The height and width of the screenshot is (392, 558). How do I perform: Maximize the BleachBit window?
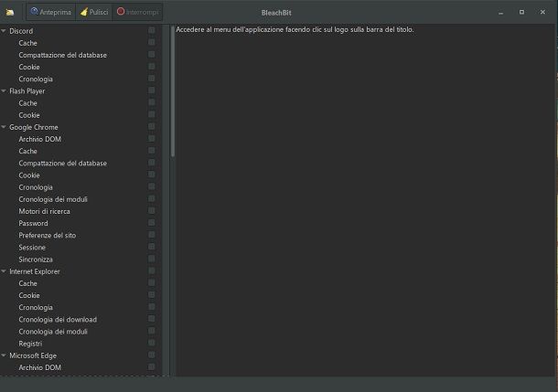pyautogui.click(x=521, y=13)
